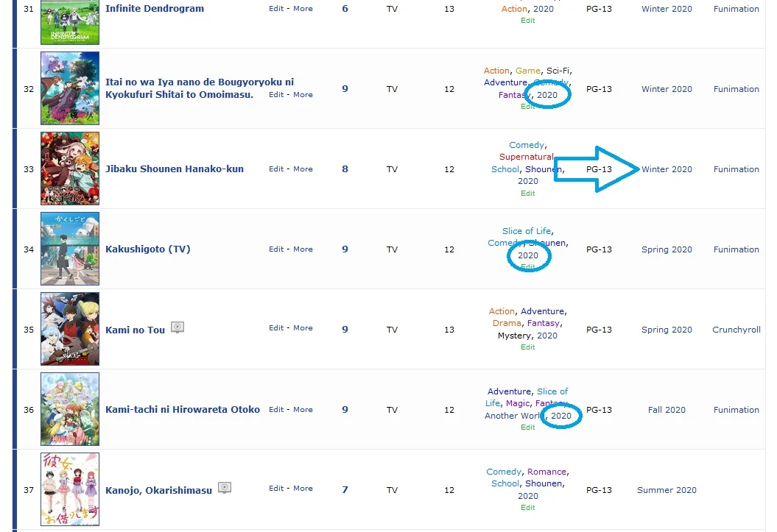Click the video icon beside Kami no Tou
Screen dimensions: 777x532
coord(177,327)
